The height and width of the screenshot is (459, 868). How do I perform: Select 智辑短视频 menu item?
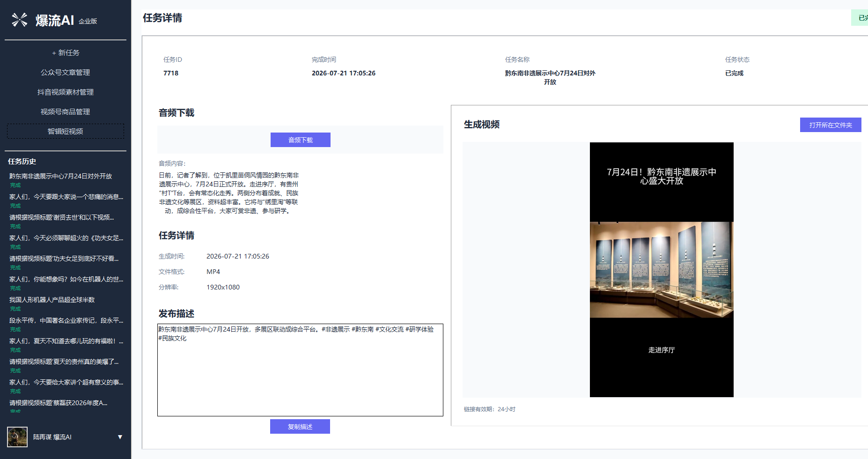tap(66, 131)
